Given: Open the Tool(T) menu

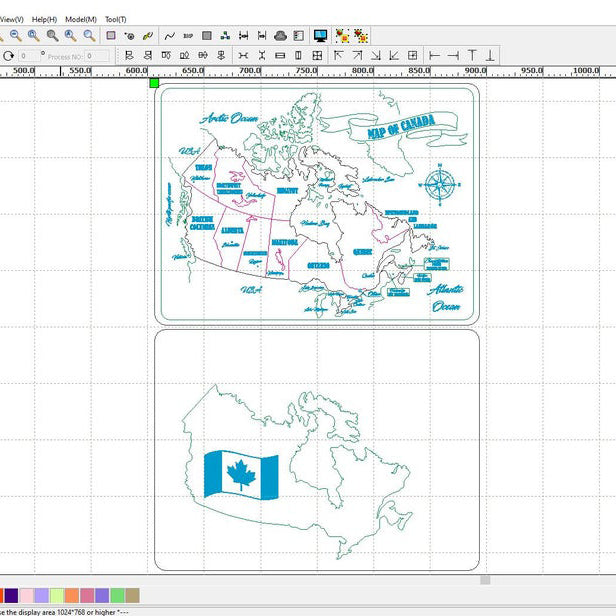Looking at the screenshot, I should pos(115,19).
